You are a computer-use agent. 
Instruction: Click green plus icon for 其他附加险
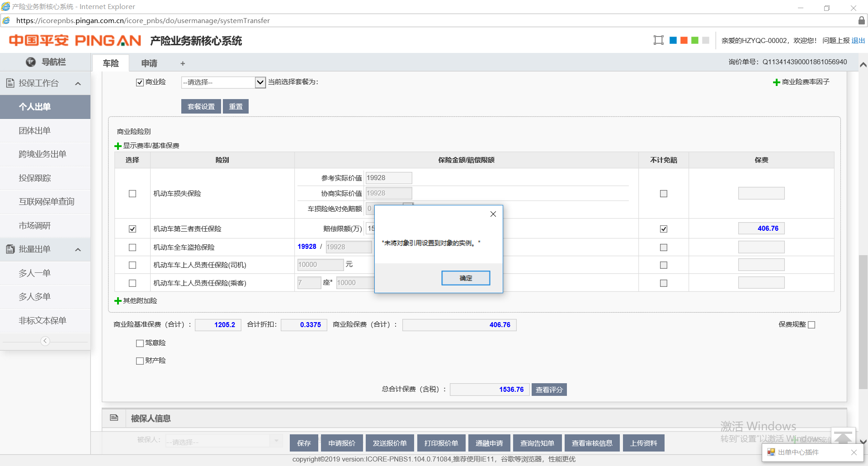point(118,301)
